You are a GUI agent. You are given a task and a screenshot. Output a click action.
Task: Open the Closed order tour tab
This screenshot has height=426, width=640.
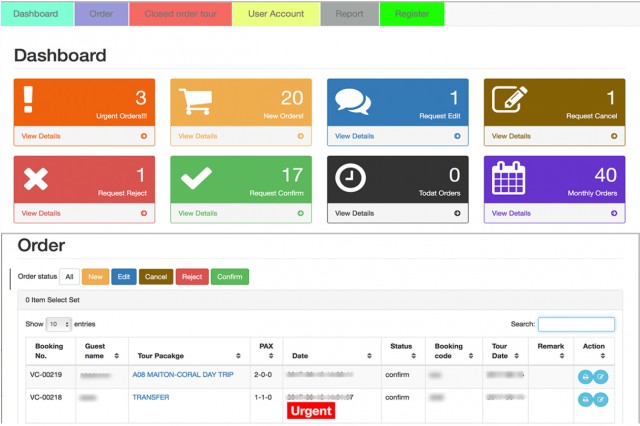(181, 14)
